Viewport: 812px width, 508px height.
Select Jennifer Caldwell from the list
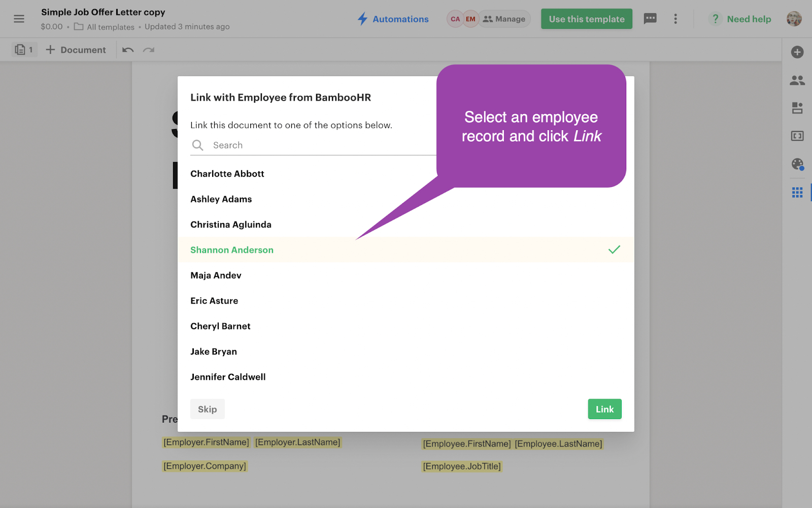coord(406,377)
